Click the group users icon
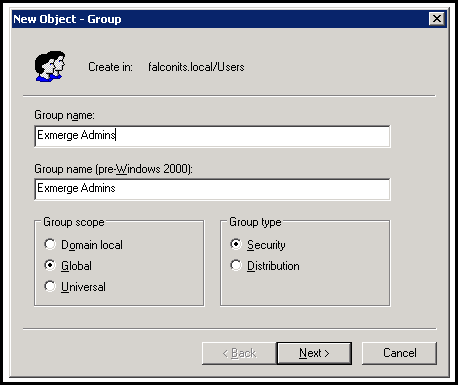 50,66
